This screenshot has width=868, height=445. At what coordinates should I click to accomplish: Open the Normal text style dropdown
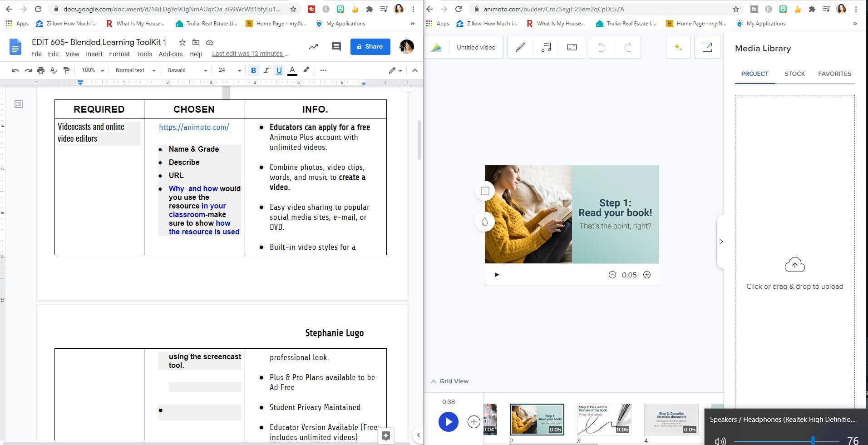pos(135,70)
